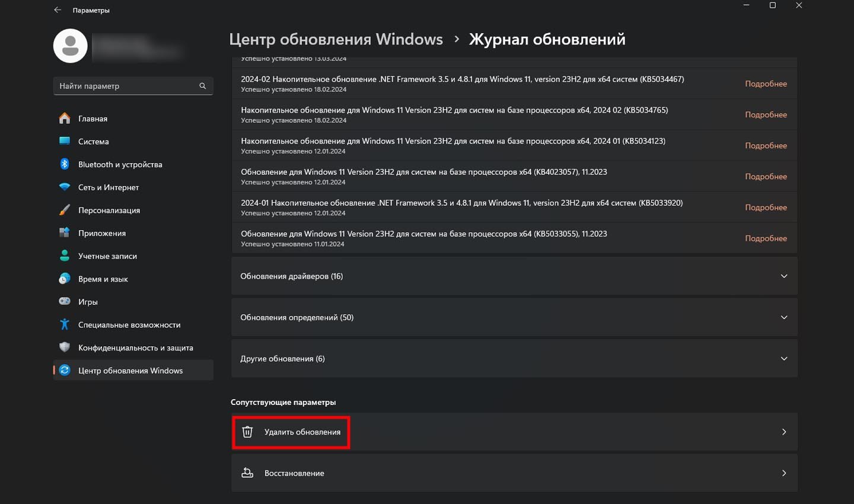This screenshot has height=504, width=854.
Task: Select Сеть и Интернет section
Action: point(133,187)
